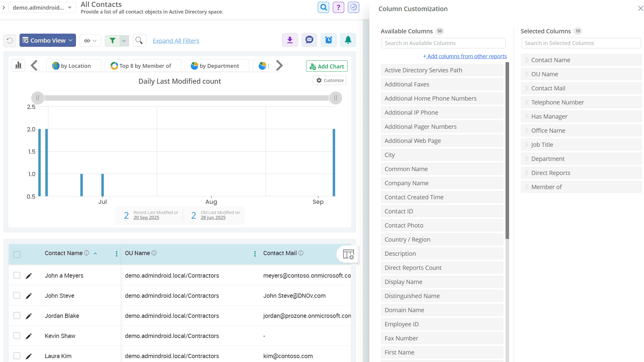Select the bar chart view icon
644x362 pixels.
pos(18,65)
